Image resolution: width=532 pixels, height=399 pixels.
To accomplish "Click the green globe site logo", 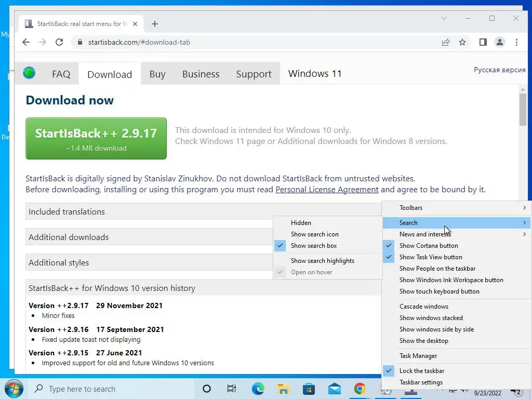I will [29, 73].
